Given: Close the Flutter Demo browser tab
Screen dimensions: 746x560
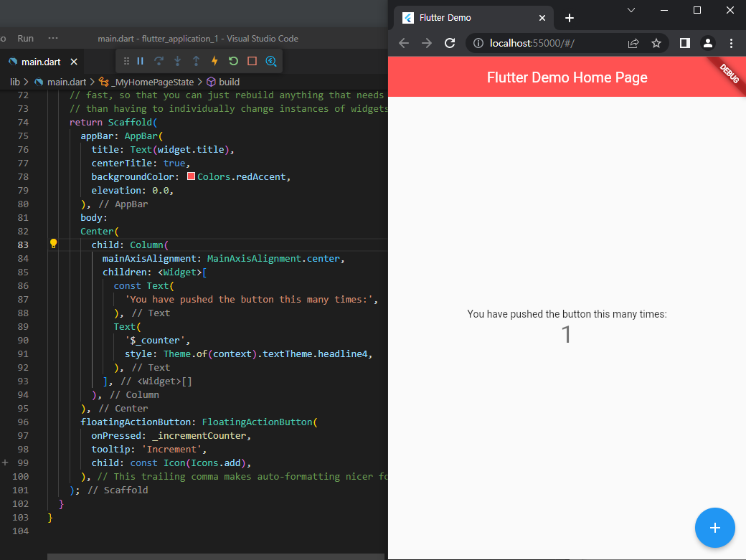Looking at the screenshot, I should [x=542, y=18].
